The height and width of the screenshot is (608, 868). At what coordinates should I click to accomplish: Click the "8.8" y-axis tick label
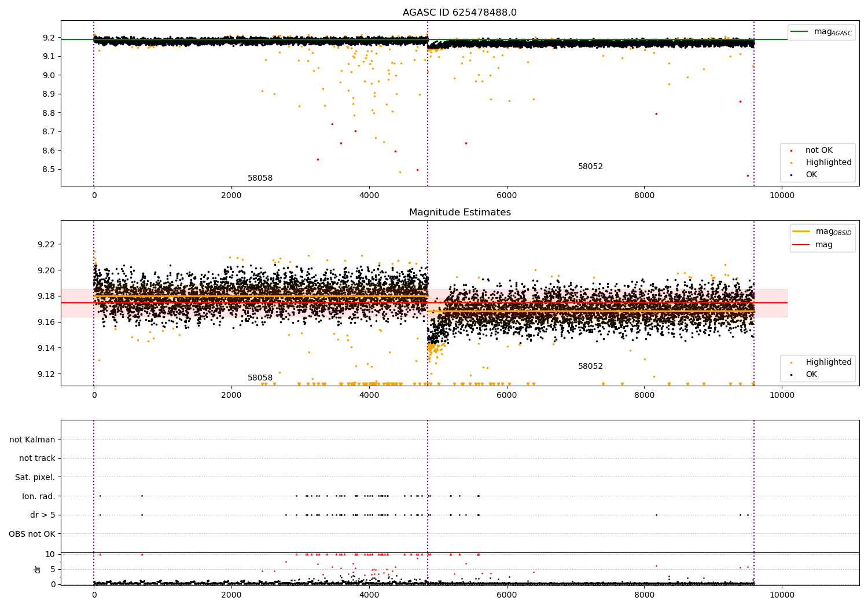[x=48, y=113]
